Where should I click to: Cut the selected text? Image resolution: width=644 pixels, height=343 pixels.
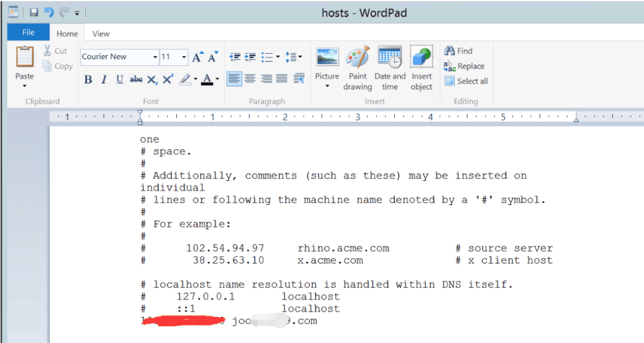pyautogui.click(x=55, y=51)
